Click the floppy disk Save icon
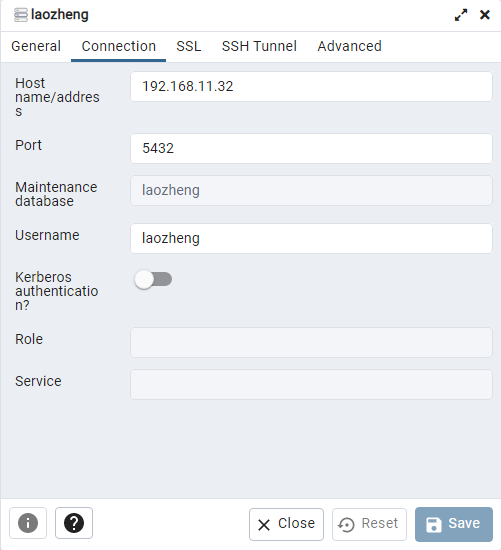The image size is (501, 550). (x=433, y=525)
